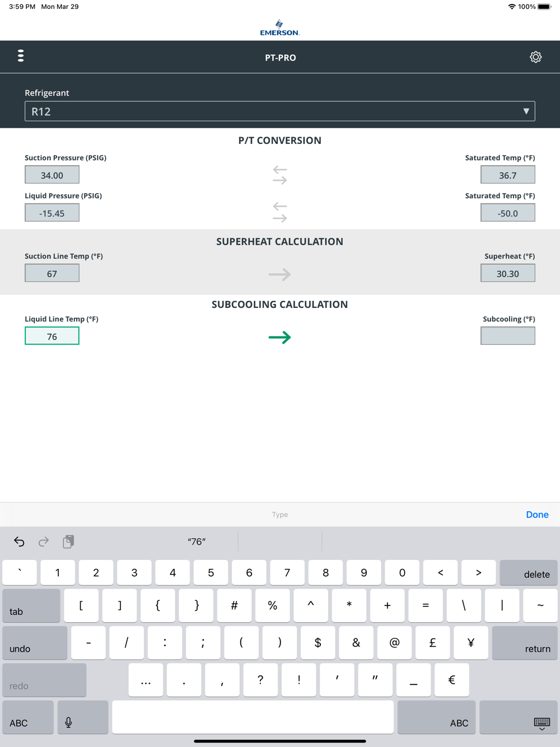The width and height of the screenshot is (560, 747).
Task: Select Suction Pressure field showing 34.00
Action: point(52,175)
